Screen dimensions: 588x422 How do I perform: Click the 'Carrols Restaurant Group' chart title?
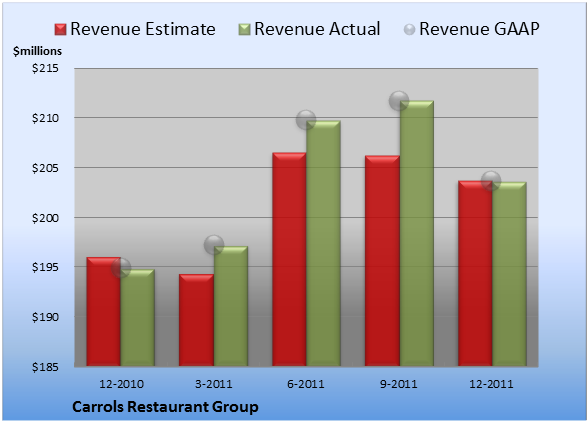165,407
